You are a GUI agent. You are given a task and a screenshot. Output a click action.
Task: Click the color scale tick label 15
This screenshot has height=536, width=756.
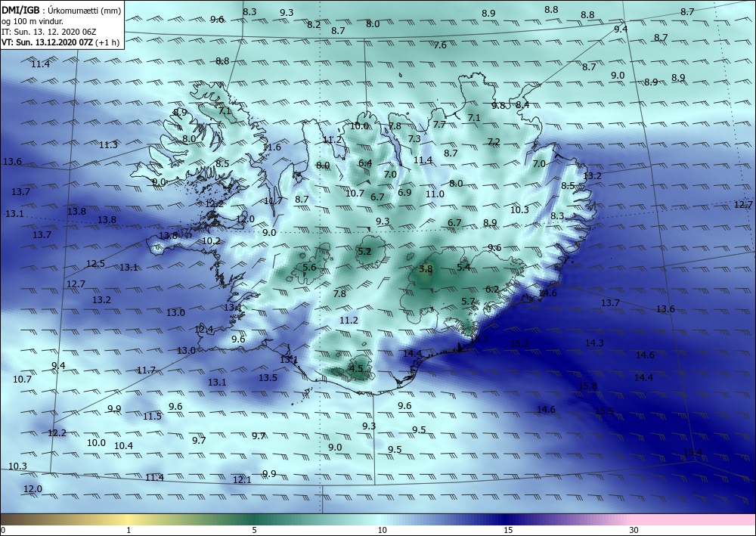[508, 530]
